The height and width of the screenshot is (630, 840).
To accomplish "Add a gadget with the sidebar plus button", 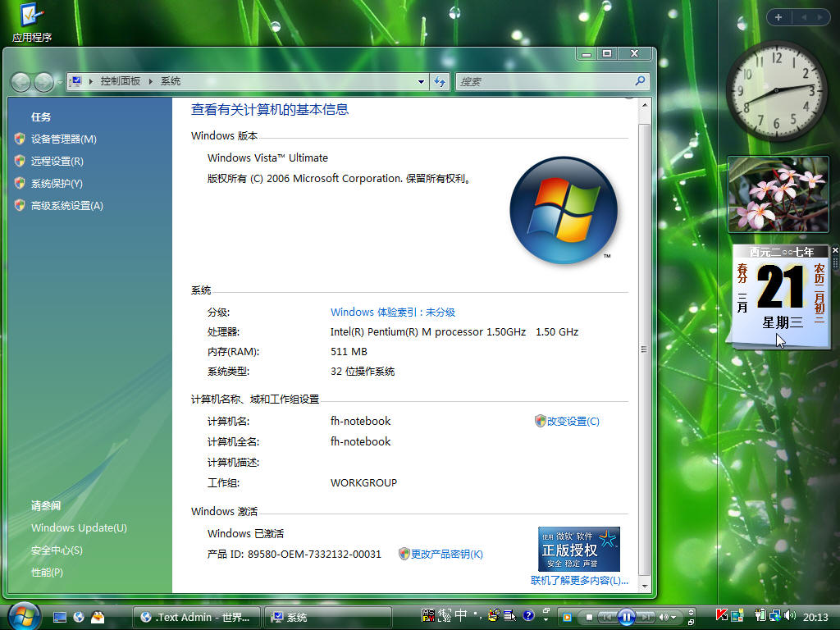I will coord(778,18).
